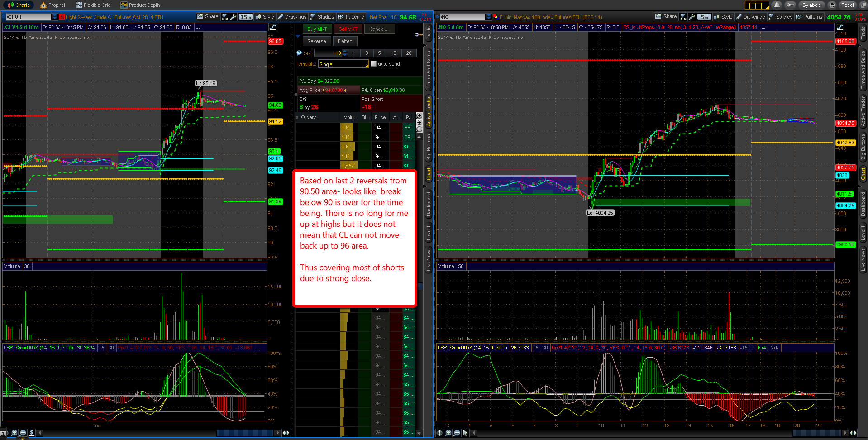Open Drawings menu on crude oil chart
Image resolution: width=868 pixels, height=440 pixels.
tap(292, 17)
